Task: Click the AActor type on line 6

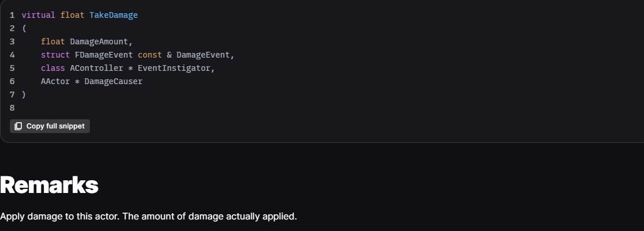Action: click(55, 81)
